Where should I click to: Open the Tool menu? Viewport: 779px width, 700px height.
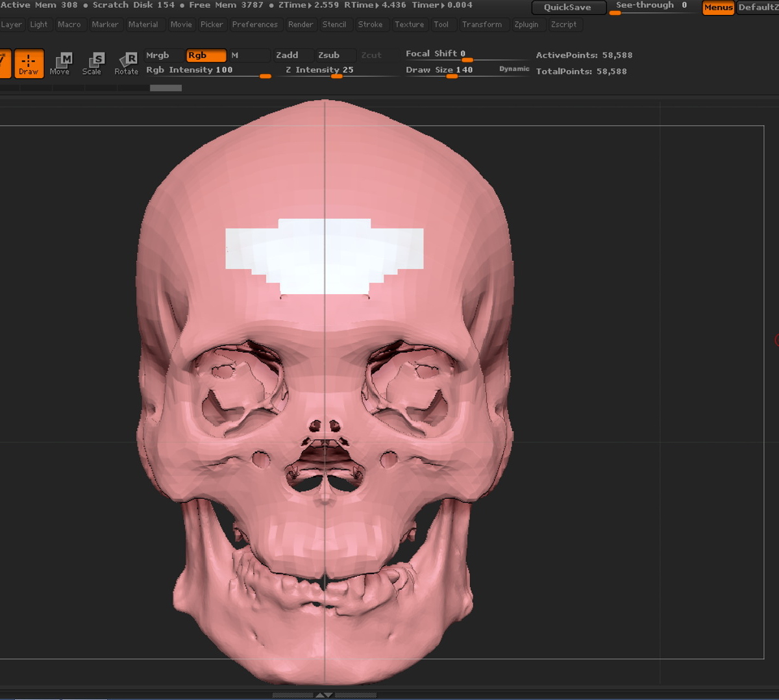point(441,25)
